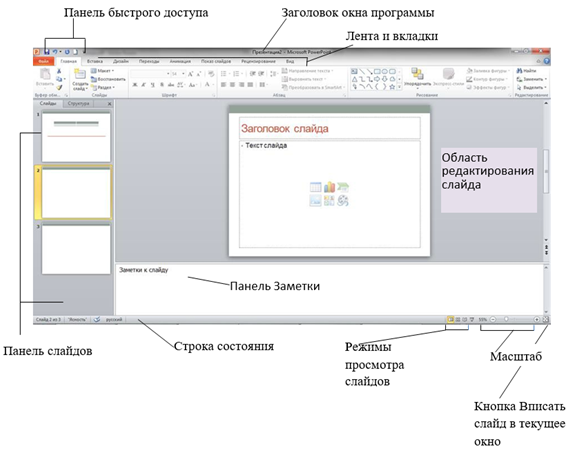Select the oval shape in shapes gallery

pyautogui.click(x=385, y=71)
